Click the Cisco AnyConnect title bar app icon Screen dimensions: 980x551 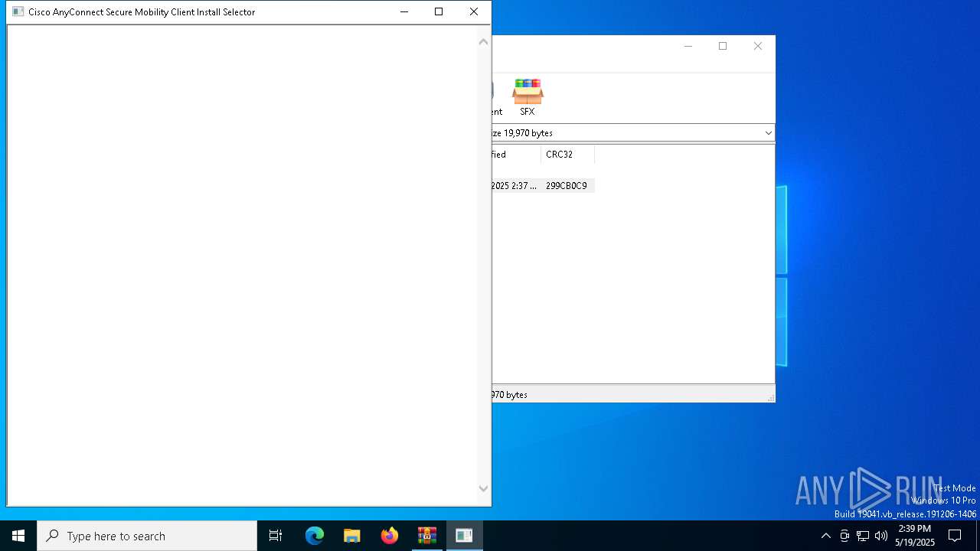[x=18, y=11]
